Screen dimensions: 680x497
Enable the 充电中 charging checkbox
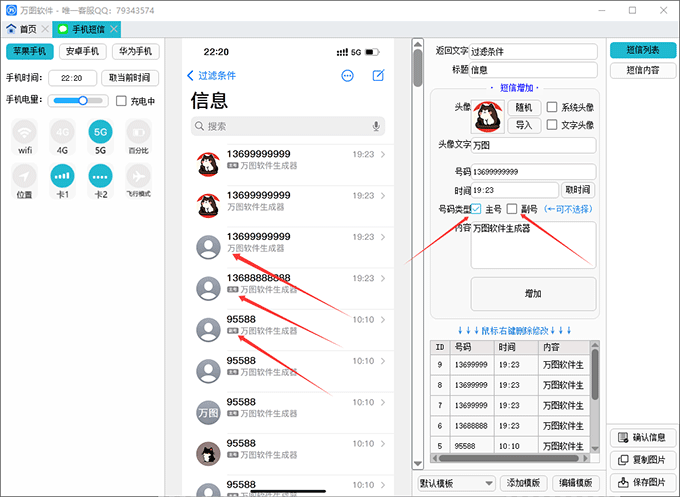tap(121, 101)
